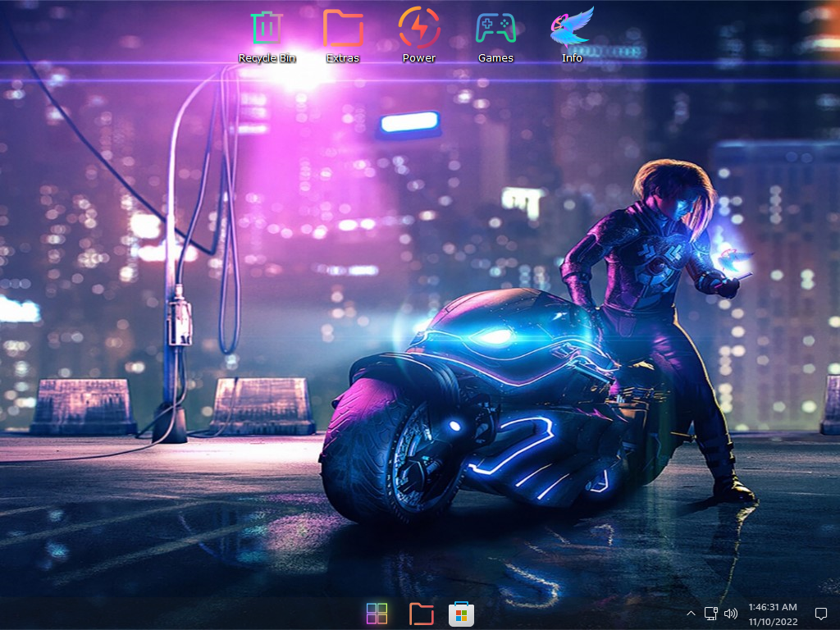Click the "Games" text label

pyautogui.click(x=495, y=58)
